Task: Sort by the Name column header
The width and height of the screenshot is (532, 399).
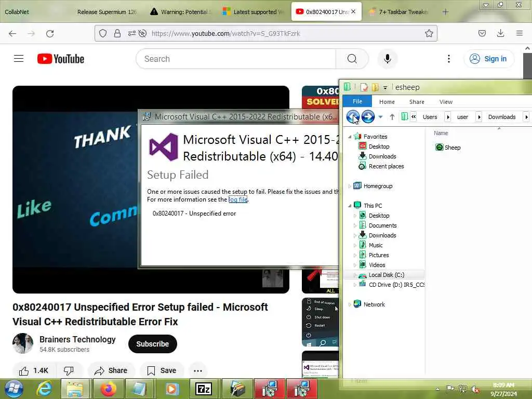Action: click(441, 134)
